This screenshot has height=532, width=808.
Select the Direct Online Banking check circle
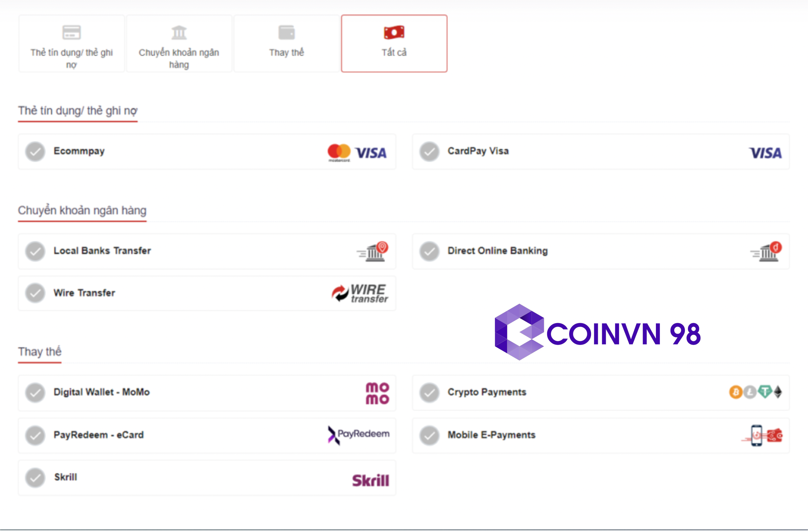pyautogui.click(x=429, y=251)
